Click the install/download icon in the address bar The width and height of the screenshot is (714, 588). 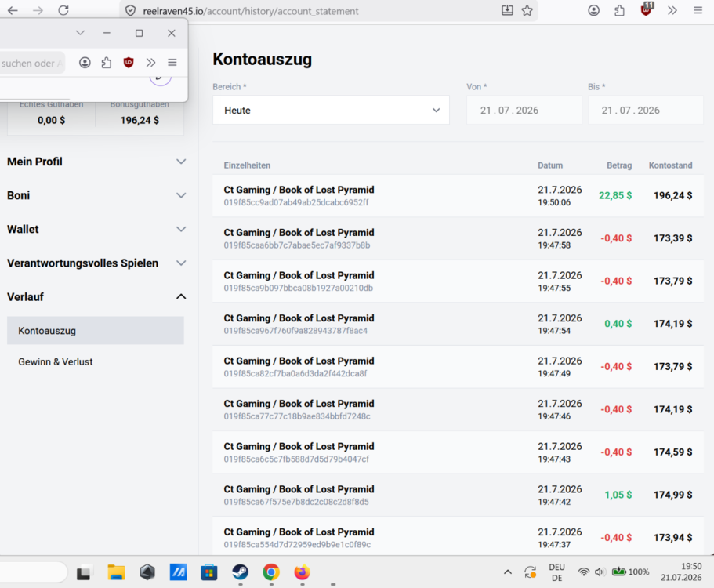tap(507, 10)
